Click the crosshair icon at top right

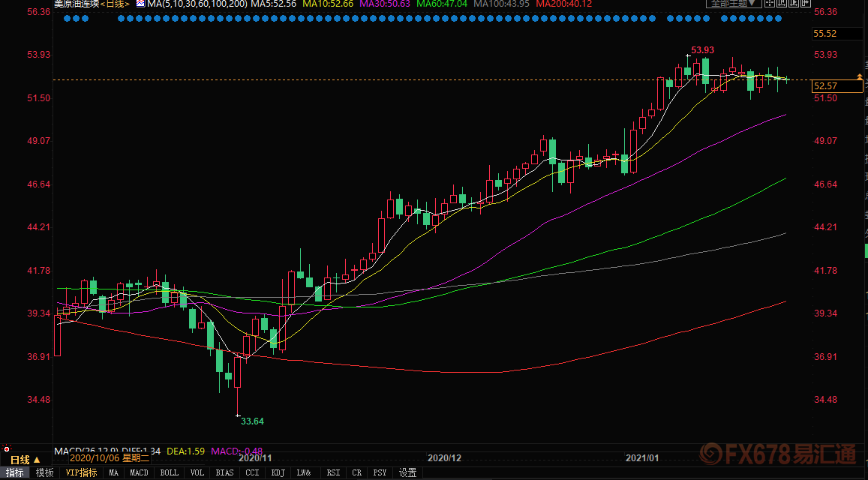point(771,3)
